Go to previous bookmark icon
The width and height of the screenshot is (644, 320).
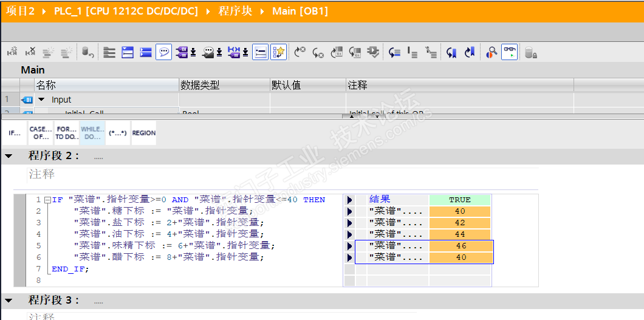pos(452,52)
